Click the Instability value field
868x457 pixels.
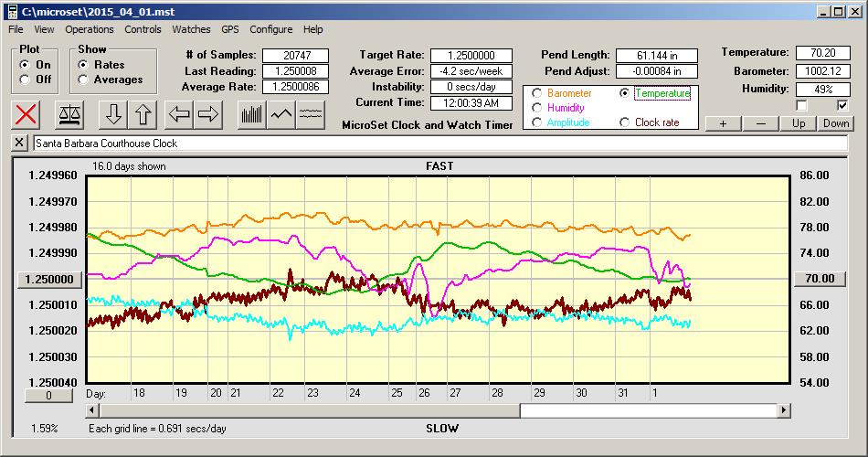(471, 87)
